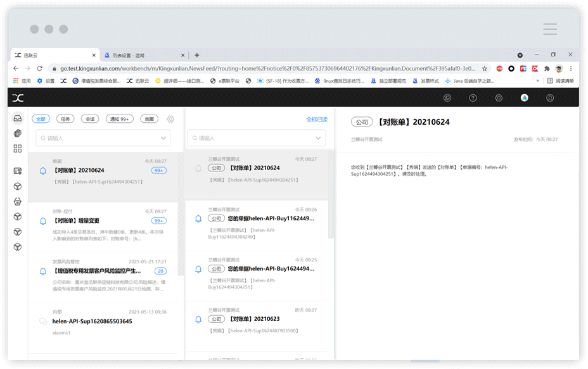588x369 pixels.
Task: Open the four-squares apps grid in sidebar
Action: tap(18, 148)
